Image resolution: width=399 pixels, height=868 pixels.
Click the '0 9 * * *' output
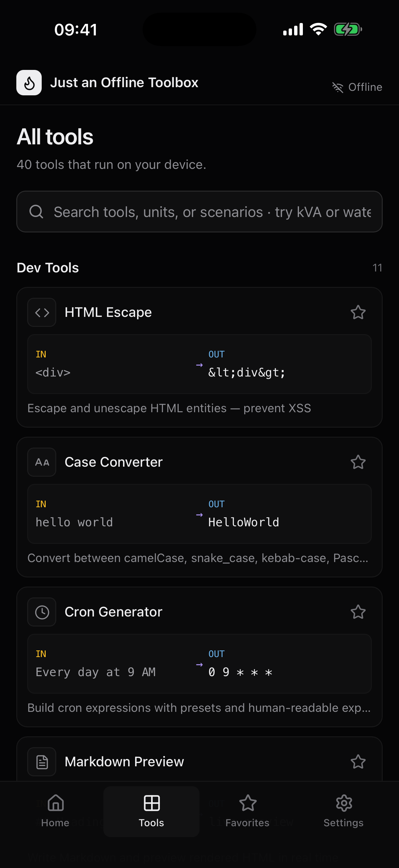pyautogui.click(x=240, y=672)
